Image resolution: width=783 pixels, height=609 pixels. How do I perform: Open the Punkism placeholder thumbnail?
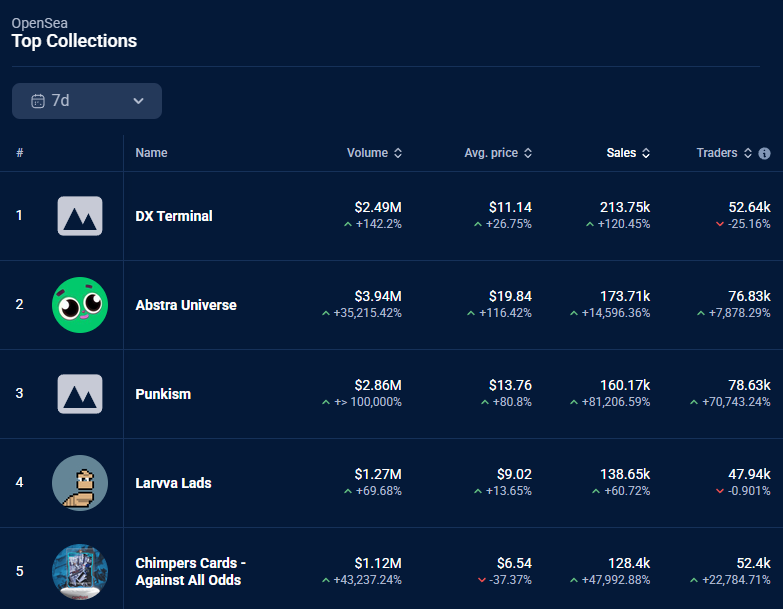[x=80, y=394]
